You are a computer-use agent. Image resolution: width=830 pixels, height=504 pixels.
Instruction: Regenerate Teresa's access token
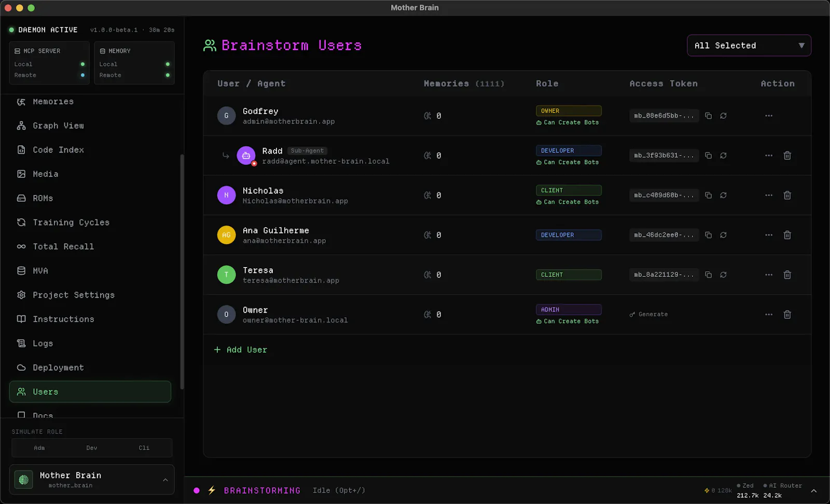click(723, 275)
